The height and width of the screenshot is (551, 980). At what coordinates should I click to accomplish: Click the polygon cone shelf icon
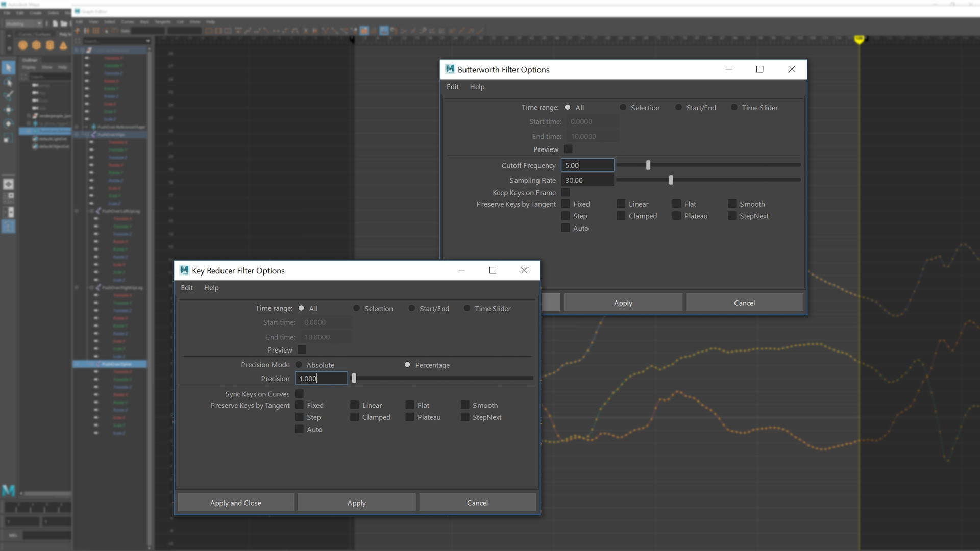[x=63, y=45]
